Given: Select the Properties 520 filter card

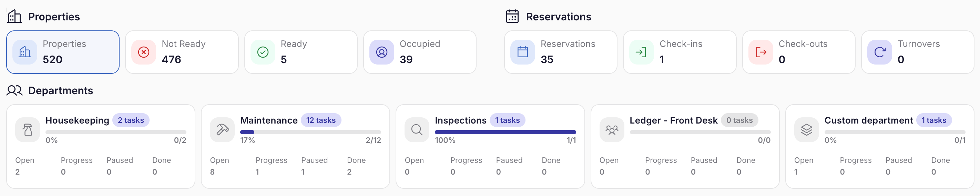Looking at the screenshot, I should (x=63, y=52).
